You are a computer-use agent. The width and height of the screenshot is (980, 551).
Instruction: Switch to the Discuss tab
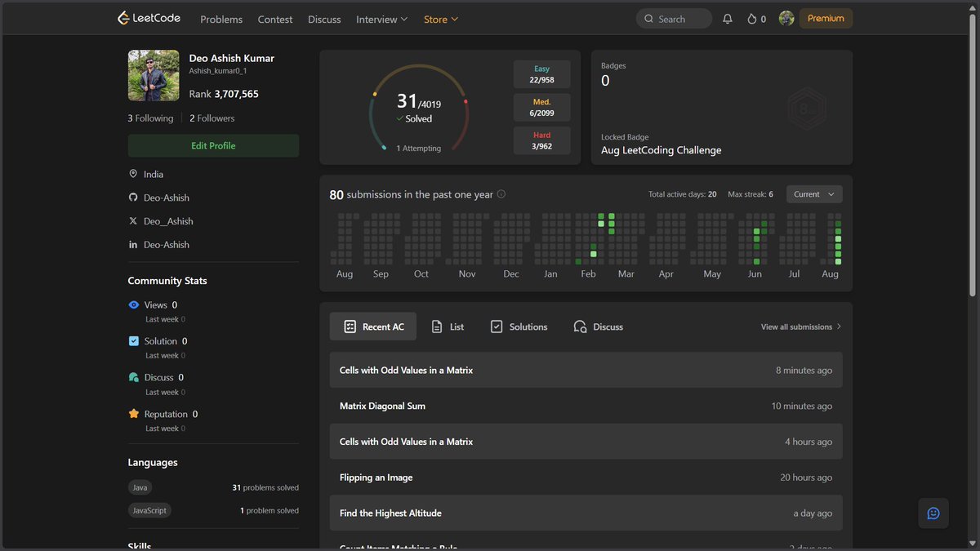coord(598,327)
